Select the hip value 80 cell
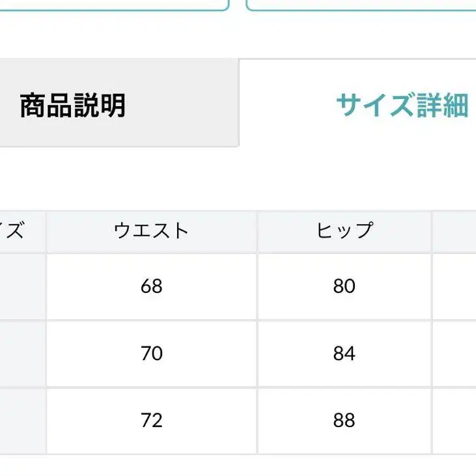This screenshot has width=476, height=476. tap(344, 287)
